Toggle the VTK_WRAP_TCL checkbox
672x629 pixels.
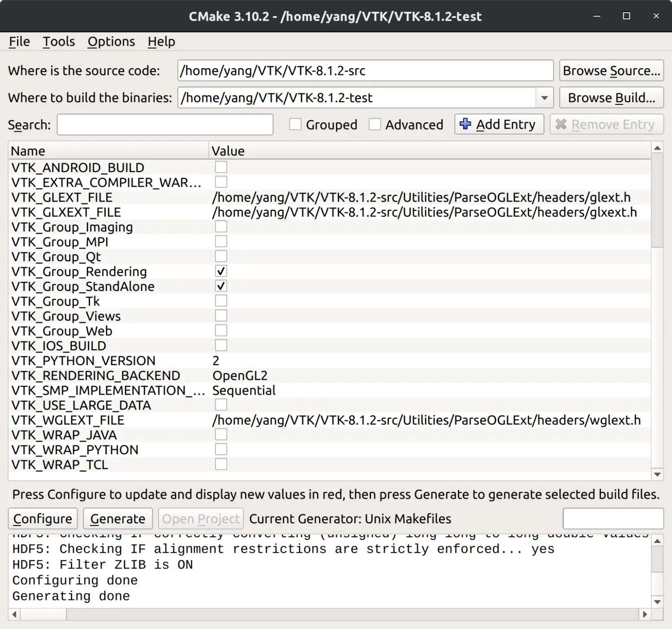click(x=221, y=464)
